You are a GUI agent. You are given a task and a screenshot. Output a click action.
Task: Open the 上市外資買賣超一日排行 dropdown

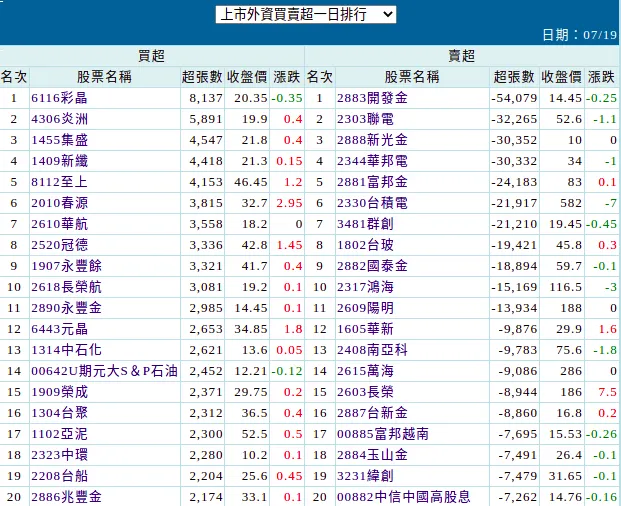[306, 15]
